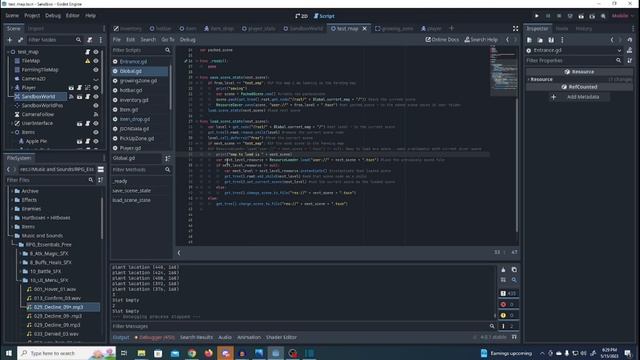Click signals icon on SandboxWorld node
This screenshot has height=360, width=640.
pyautogui.click(x=71, y=97)
